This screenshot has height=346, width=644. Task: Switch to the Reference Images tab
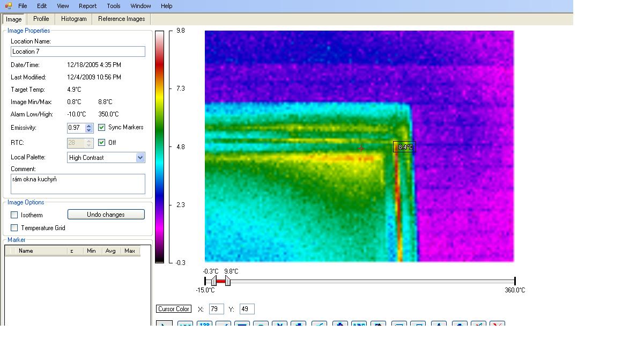point(121,19)
